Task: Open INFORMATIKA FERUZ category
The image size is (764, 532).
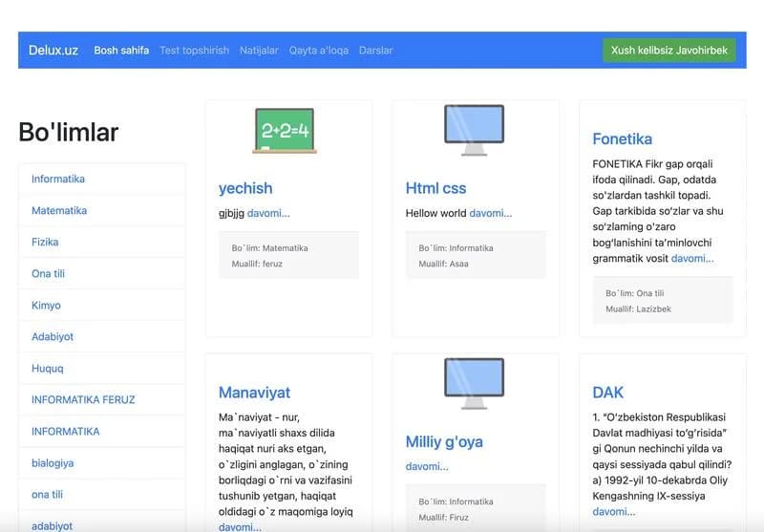Action: pos(102,400)
